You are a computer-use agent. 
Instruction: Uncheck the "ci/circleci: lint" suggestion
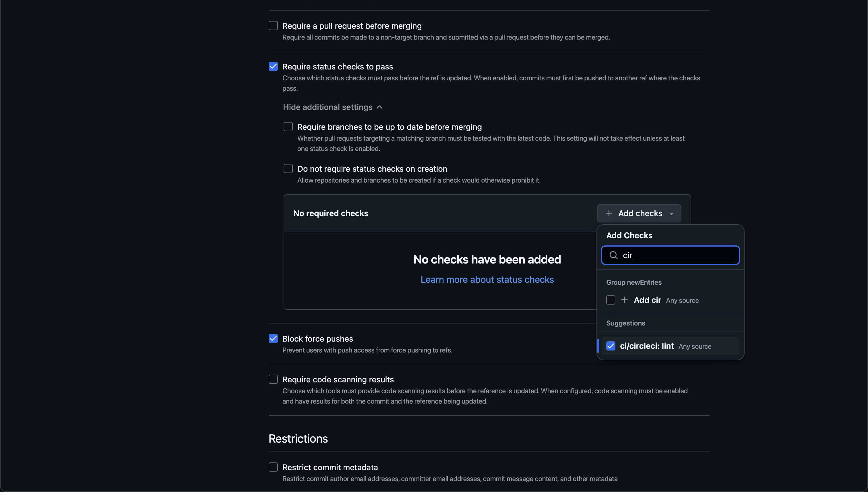coord(611,346)
